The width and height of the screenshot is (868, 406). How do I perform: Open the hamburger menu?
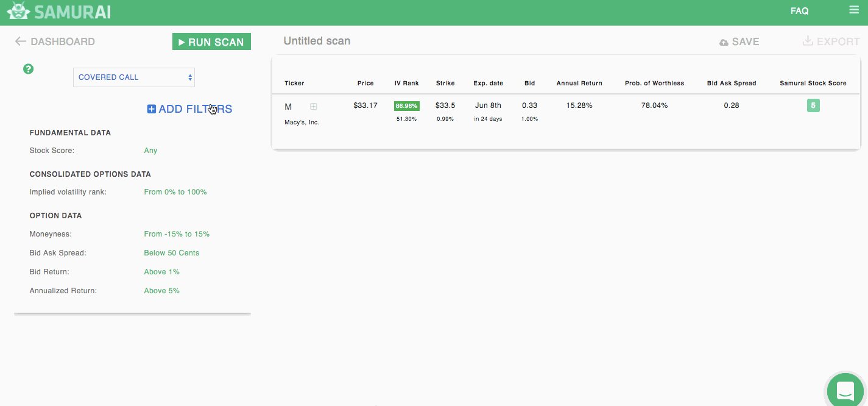[853, 10]
